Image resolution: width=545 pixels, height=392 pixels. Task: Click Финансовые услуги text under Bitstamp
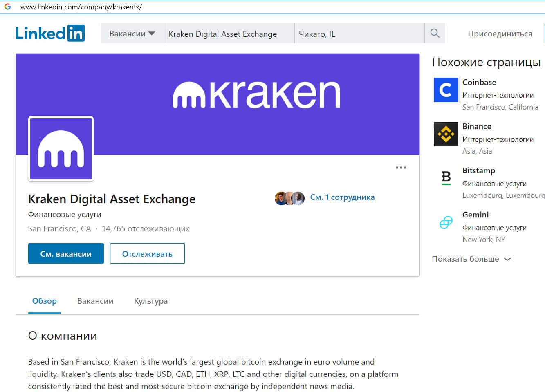(494, 184)
